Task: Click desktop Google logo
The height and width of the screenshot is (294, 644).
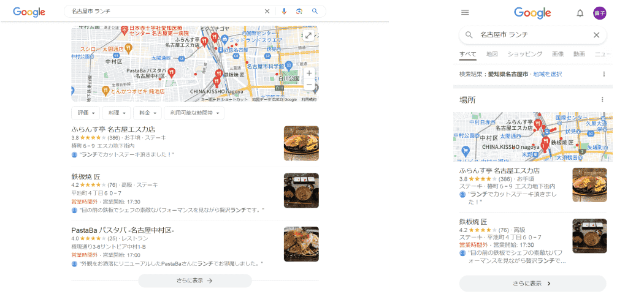Action: point(29,12)
